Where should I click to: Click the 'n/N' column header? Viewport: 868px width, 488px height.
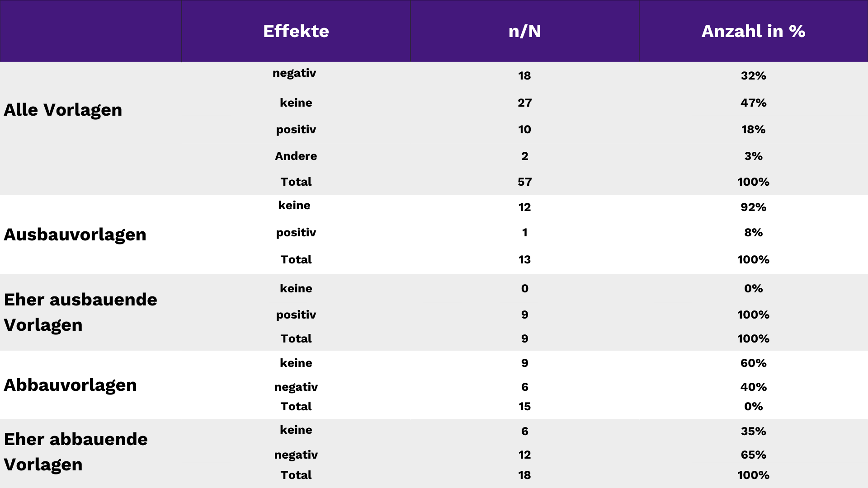[524, 31]
